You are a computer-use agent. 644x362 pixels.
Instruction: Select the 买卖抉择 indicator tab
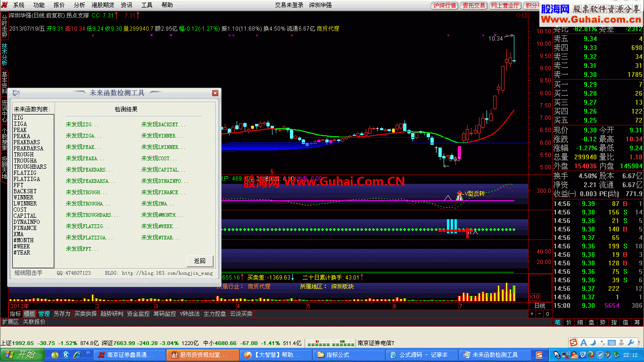(x=85, y=313)
